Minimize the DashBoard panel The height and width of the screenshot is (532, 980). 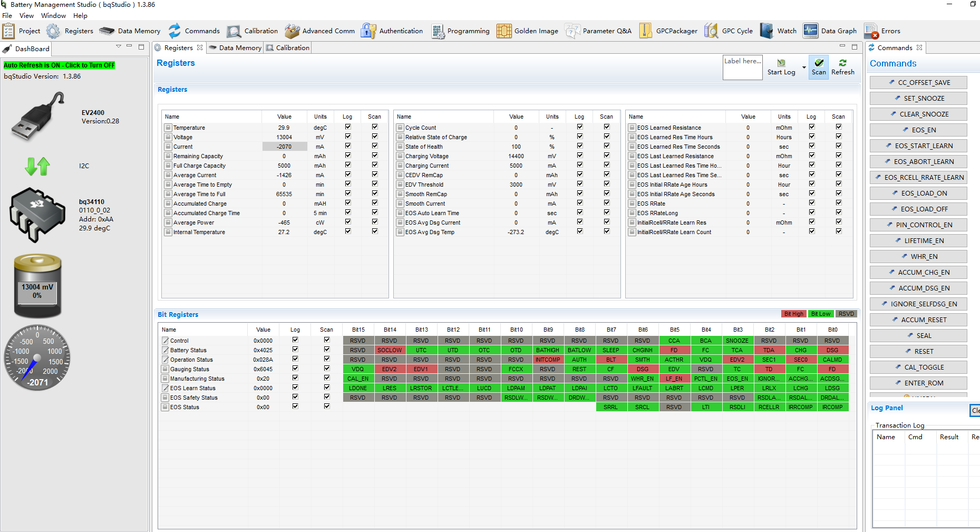point(129,46)
